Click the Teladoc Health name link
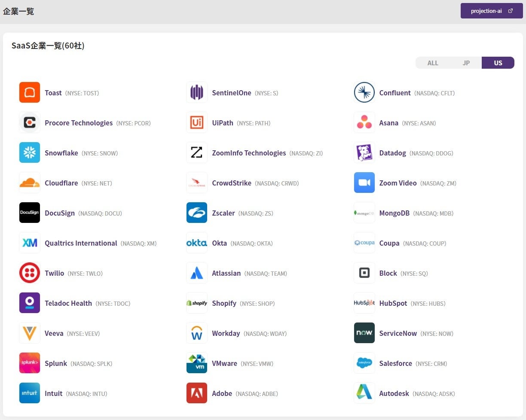Viewport: 526px width, 420px height. 68,303
